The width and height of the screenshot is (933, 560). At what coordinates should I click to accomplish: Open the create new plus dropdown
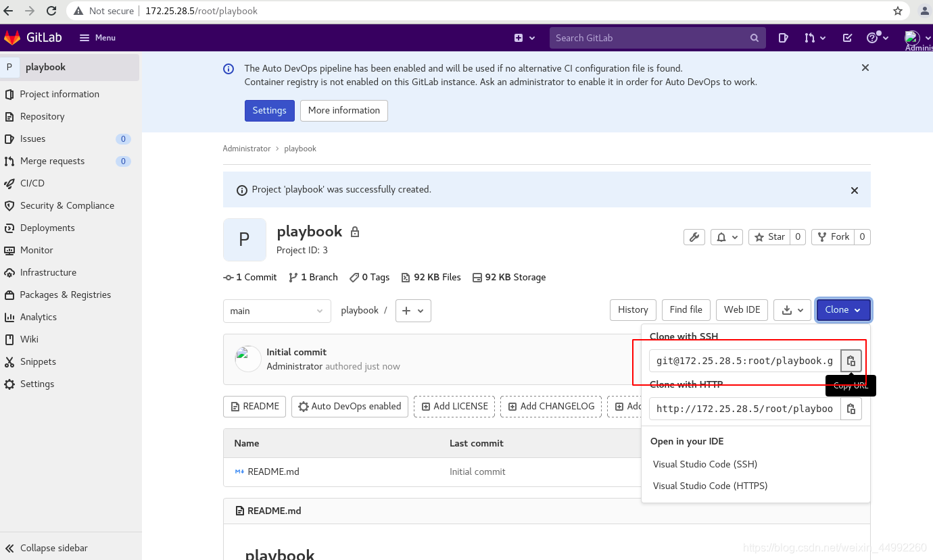coord(525,38)
